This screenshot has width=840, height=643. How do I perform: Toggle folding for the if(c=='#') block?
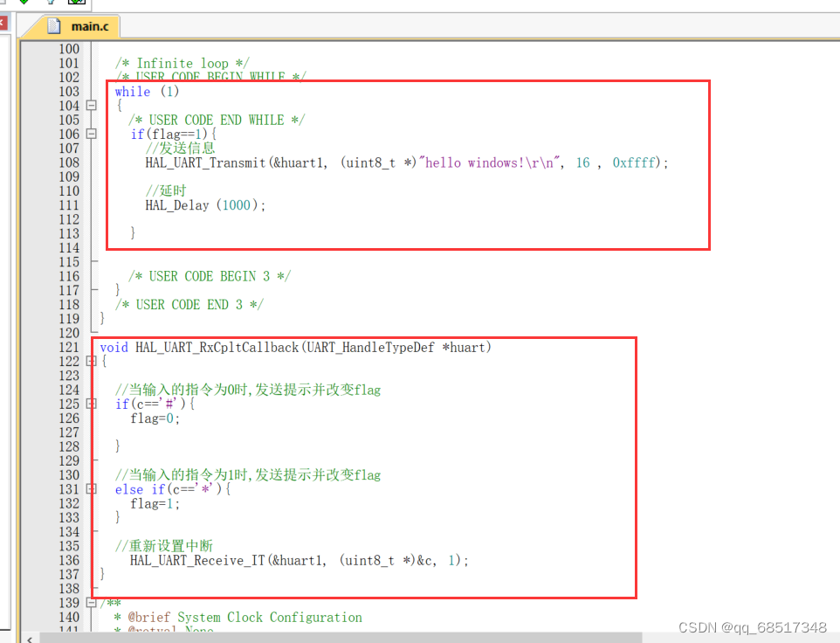(x=91, y=404)
